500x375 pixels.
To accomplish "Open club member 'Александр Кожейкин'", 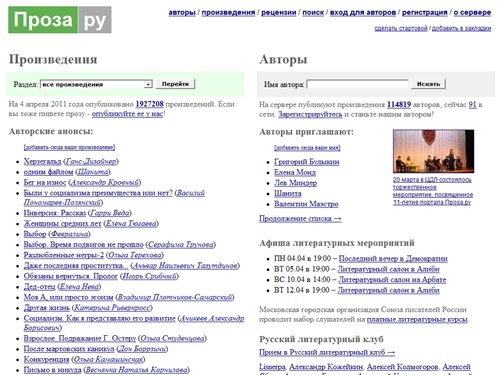I will point(326,367).
